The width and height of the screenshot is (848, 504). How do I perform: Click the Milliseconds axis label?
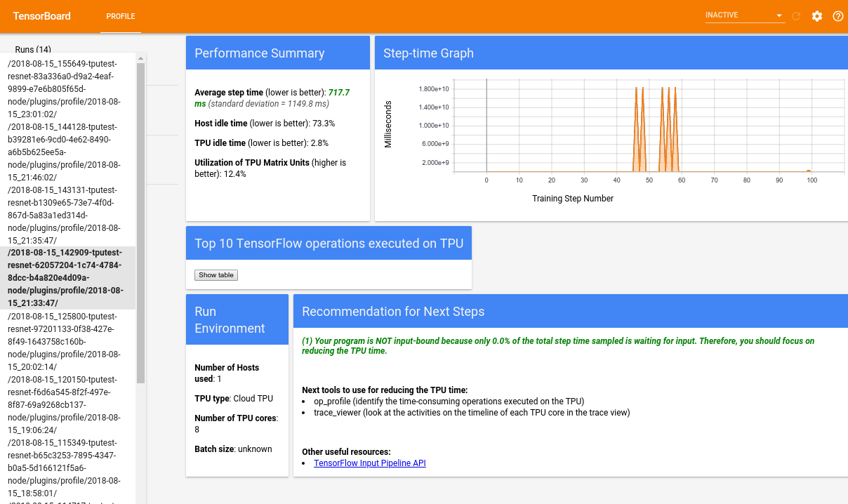pyautogui.click(x=388, y=124)
